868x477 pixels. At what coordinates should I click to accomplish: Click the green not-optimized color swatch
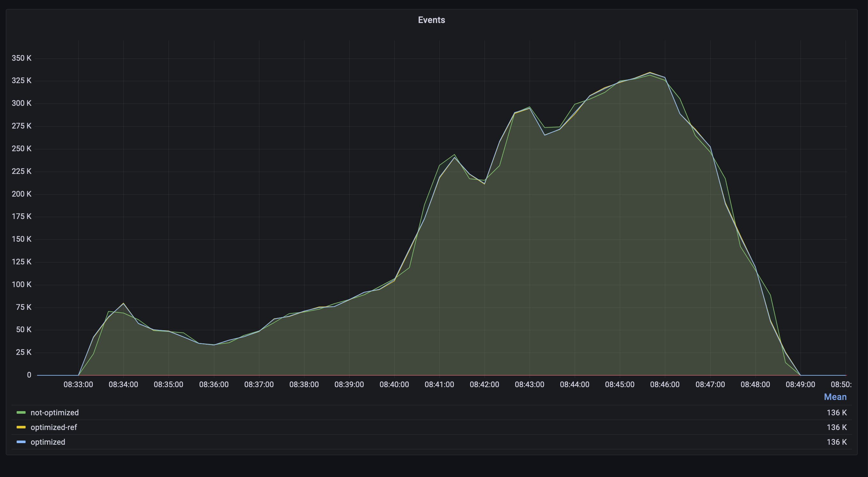point(21,413)
